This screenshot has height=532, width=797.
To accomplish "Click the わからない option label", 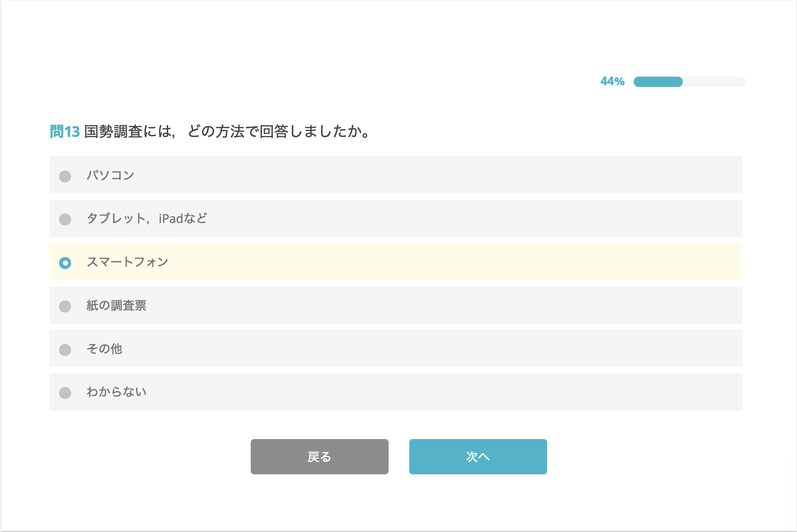I will tap(116, 392).
